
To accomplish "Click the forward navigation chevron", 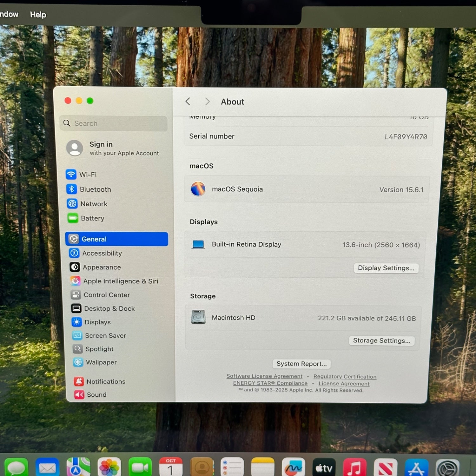I will pos(207,102).
